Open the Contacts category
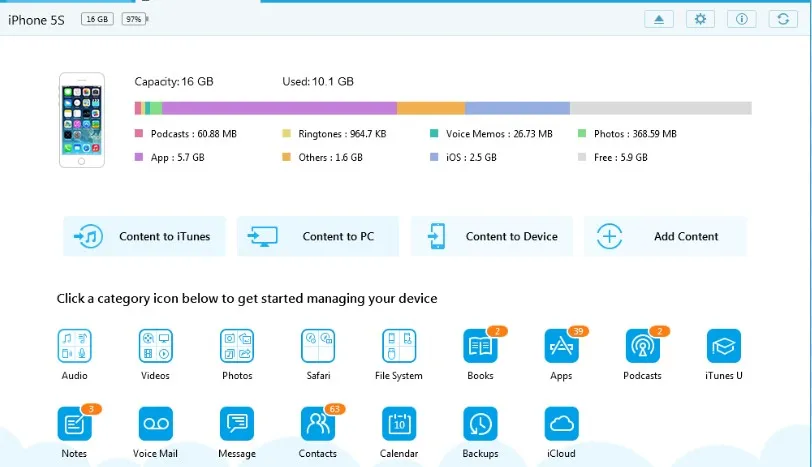812x467 pixels. click(x=318, y=424)
